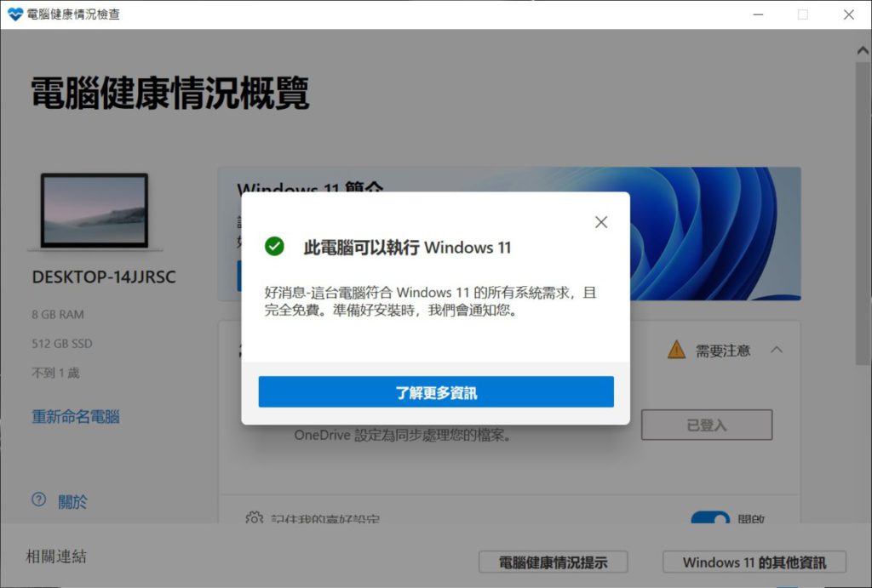This screenshot has width=872, height=588.
Task: Click the laptop thumbnail image
Action: coord(95,211)
